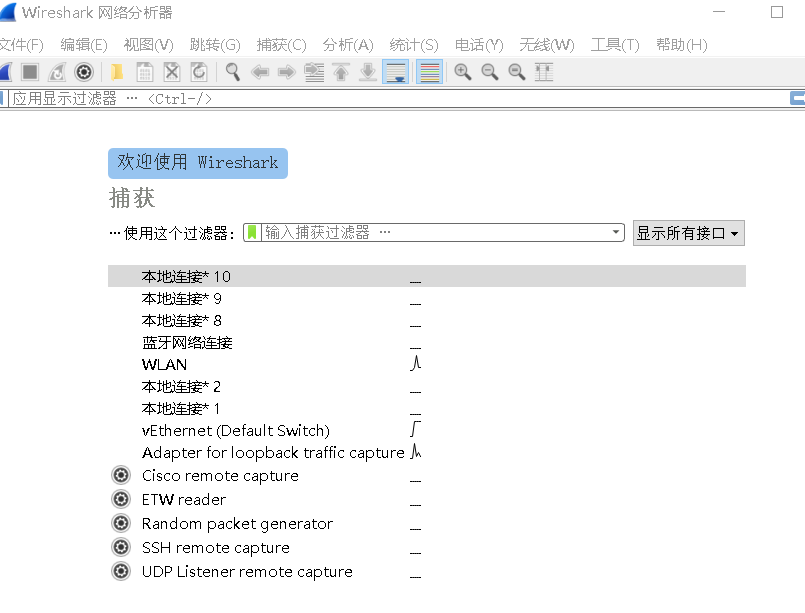
Task: Toggle auto-scroll during live capture
Action: pos(395,72)
